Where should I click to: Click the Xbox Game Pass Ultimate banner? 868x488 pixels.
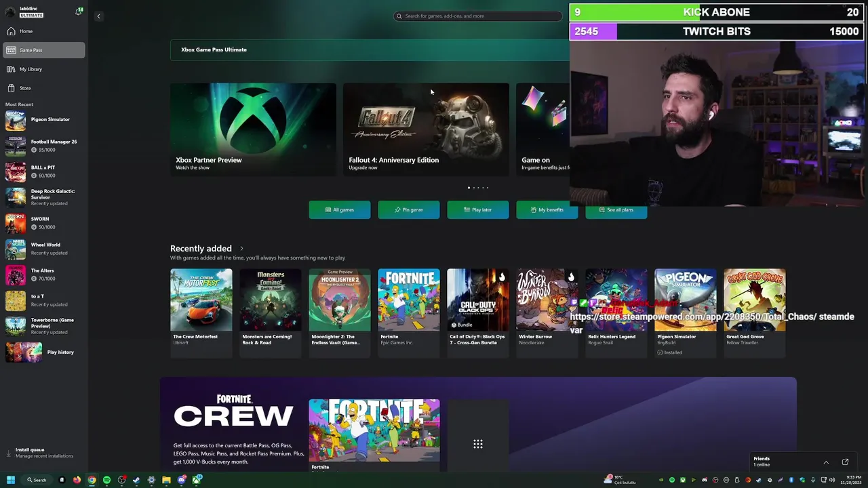[370, 49]
